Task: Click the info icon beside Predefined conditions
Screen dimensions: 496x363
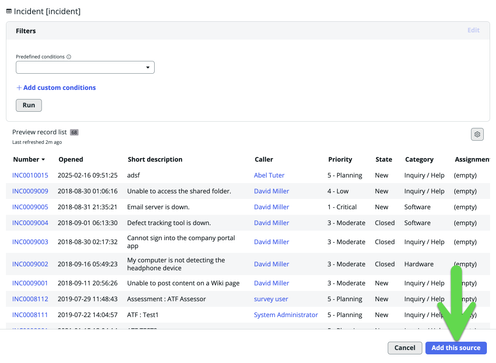Action: point(69,57)
